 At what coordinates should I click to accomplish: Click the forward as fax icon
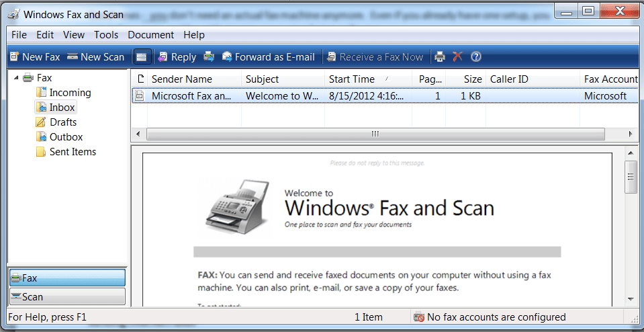(x=209, y=56)
